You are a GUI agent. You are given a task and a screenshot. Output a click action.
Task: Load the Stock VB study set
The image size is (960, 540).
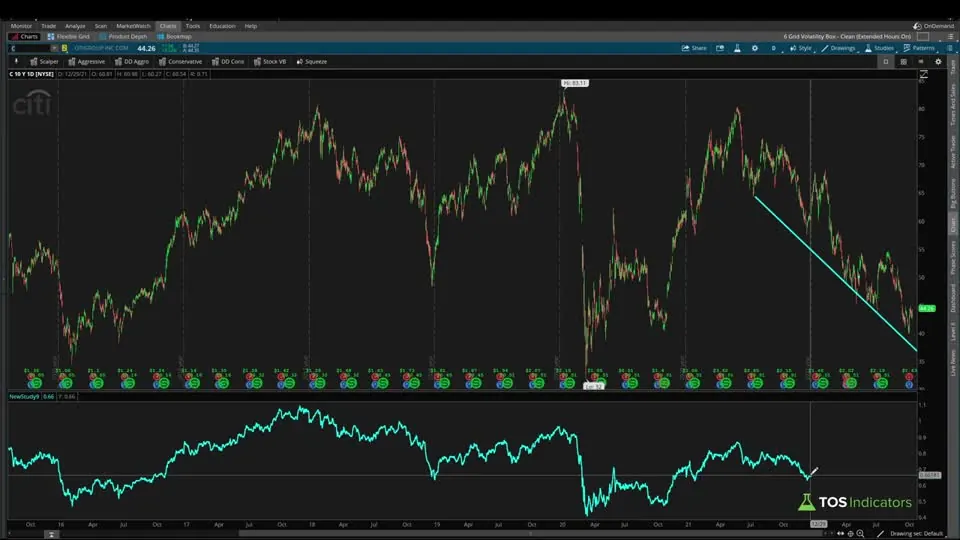pos(270,61)
